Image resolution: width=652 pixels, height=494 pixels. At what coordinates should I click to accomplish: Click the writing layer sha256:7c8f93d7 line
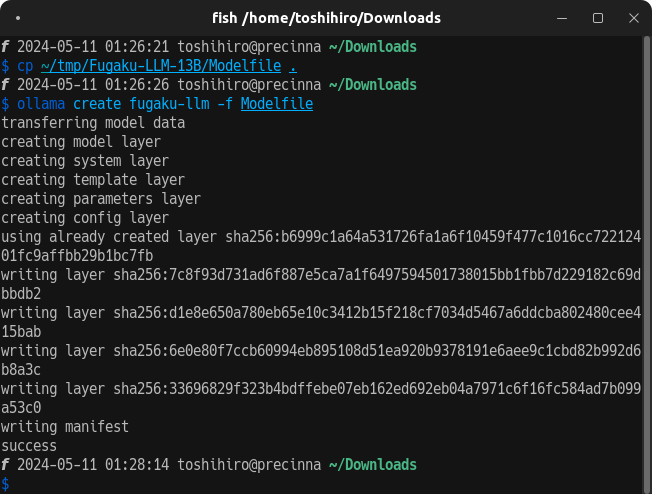coord(321,274)
